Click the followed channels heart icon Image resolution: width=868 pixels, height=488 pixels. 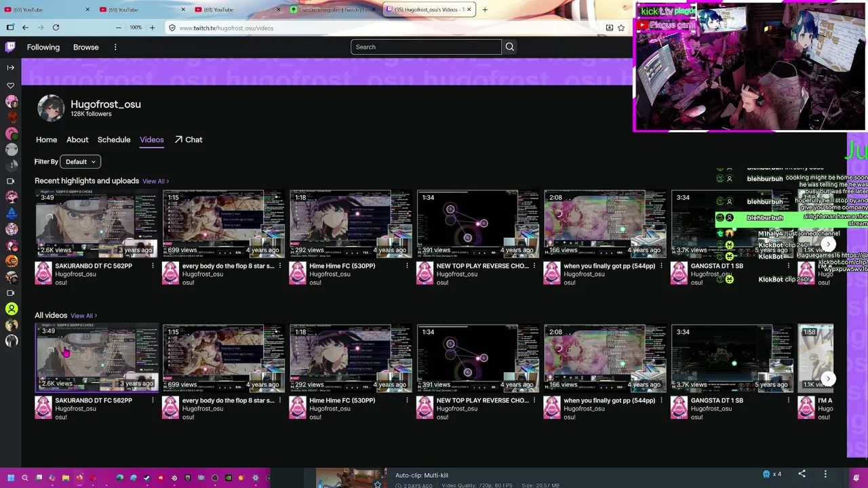pos(10,85)
